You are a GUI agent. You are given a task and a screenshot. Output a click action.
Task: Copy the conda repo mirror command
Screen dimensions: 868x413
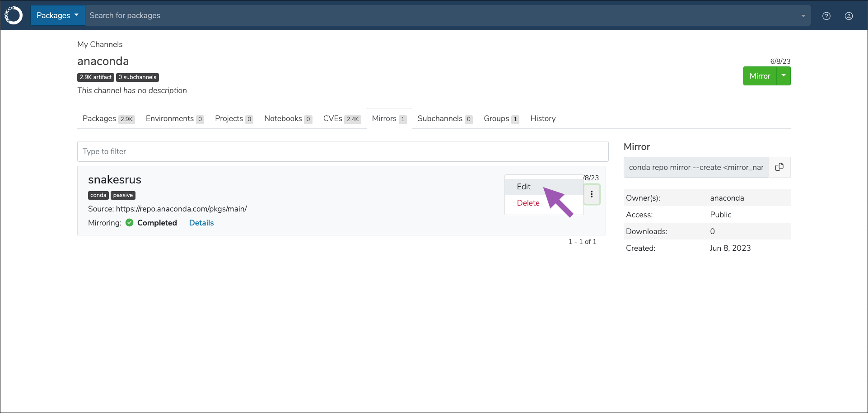pyautogui.click(x=779, y=167)
